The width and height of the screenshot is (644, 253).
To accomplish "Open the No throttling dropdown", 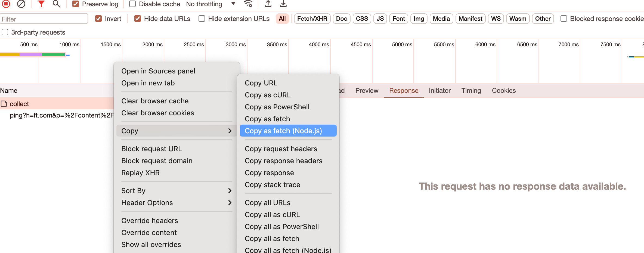I will click(x=211, y=4).
